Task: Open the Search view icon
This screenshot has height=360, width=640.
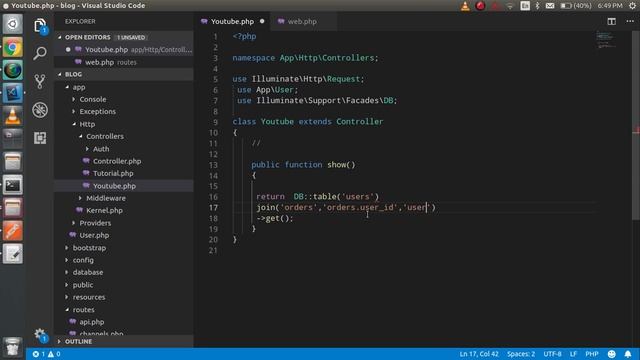Action: [40, 53]
